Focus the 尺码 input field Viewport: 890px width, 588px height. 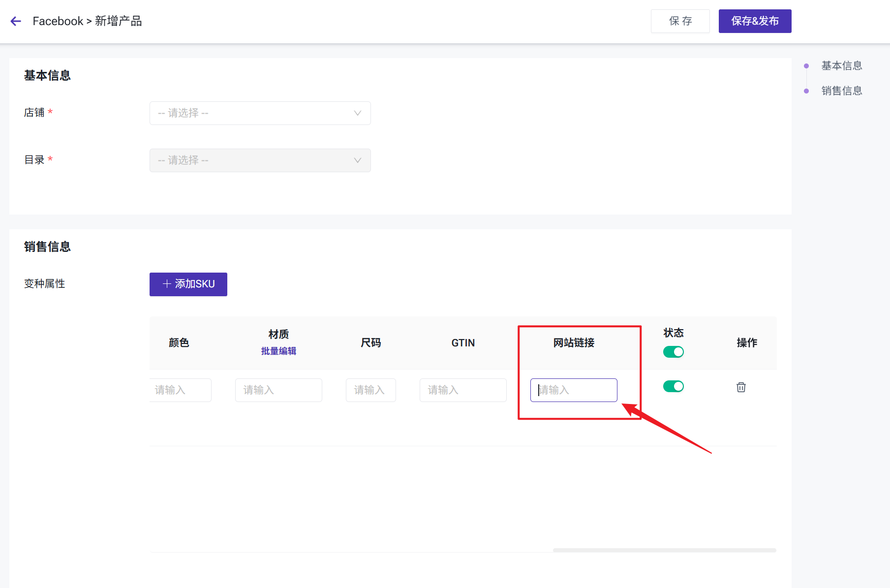tap(370, 390)
